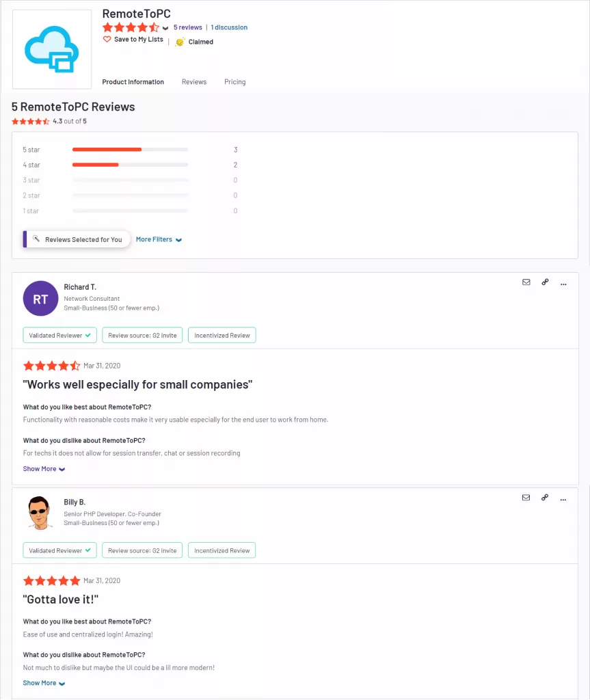Click the Claimed badge icon
The width and height of the screenshot is (590, 700).
pos(180,42)
